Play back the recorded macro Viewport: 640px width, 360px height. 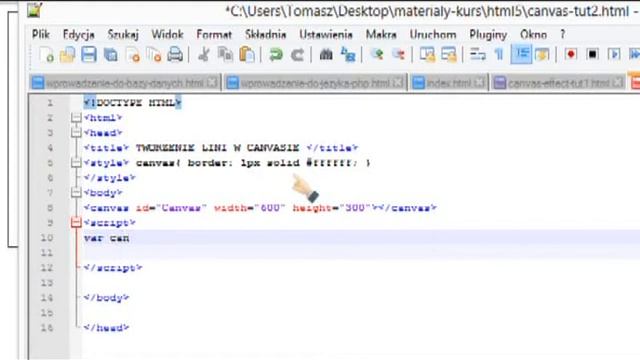[x=614, y=54]
